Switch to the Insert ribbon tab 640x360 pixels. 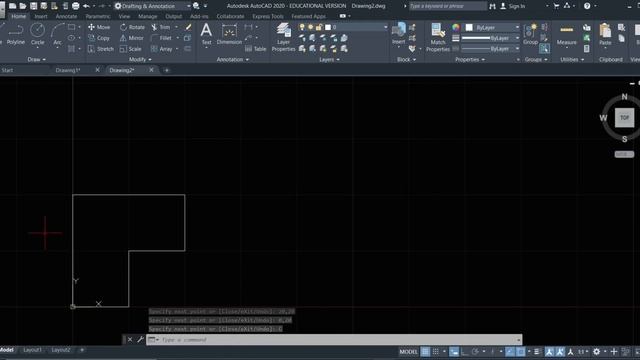pos(40,16)
